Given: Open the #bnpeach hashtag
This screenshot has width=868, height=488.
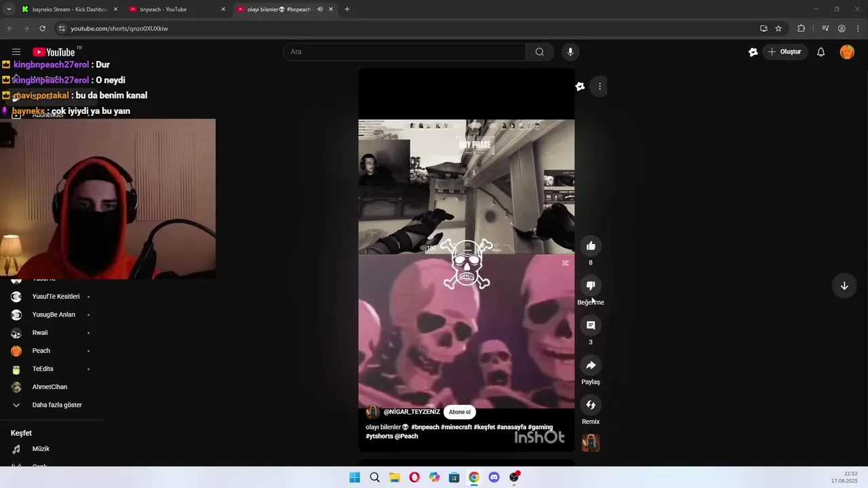Looking at the screenshot, I should click(x=425, y=428).
